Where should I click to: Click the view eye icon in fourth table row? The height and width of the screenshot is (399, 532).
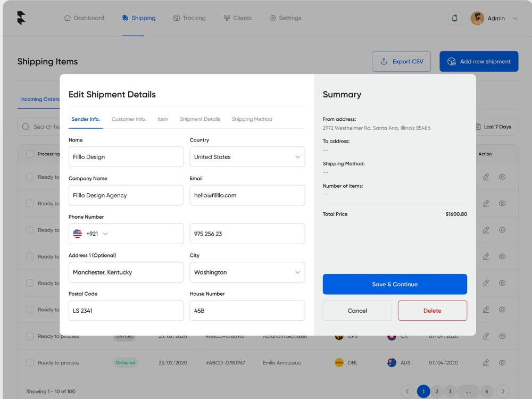pos(502,256)
